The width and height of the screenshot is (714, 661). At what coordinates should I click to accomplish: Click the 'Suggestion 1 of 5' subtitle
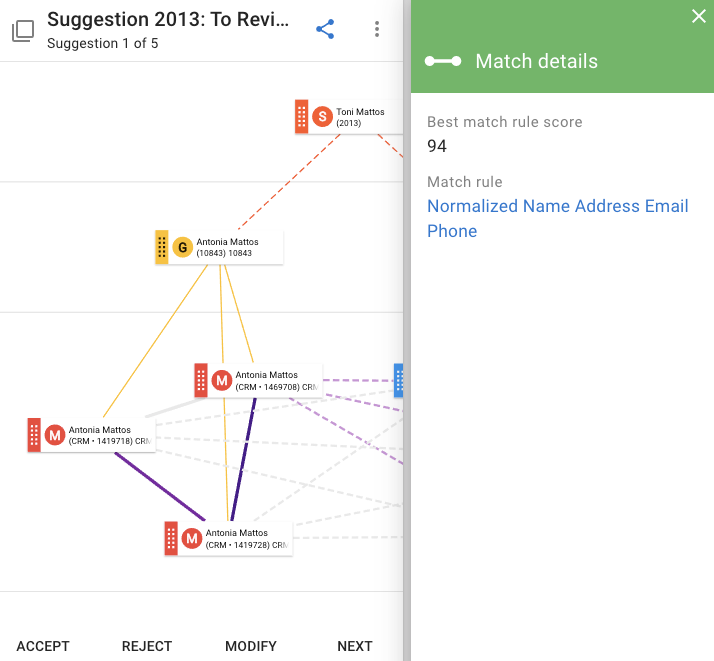[x=102, y=43]
